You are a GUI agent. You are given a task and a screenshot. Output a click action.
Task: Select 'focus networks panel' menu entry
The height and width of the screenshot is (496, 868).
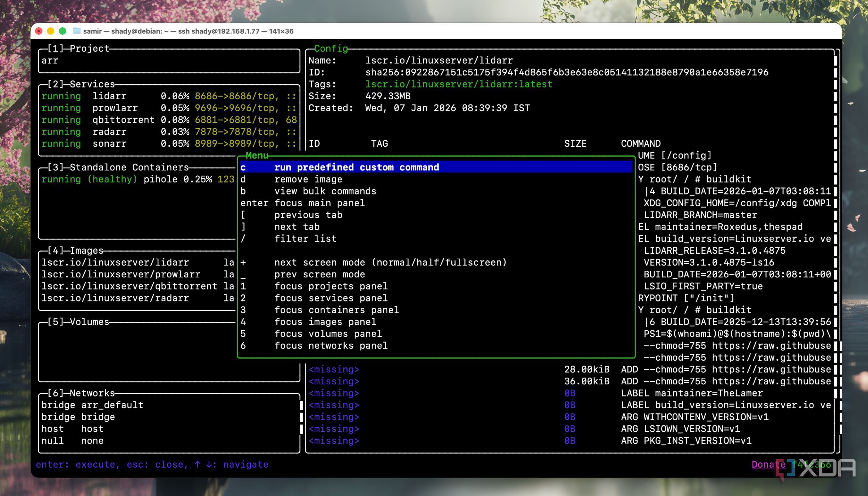[x=436, y=345]
